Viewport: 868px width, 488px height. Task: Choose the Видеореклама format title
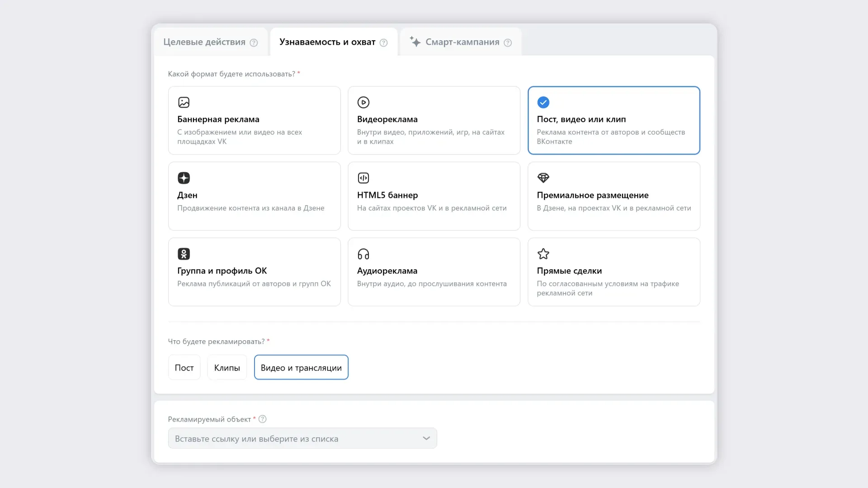click(x=387, y=119)
